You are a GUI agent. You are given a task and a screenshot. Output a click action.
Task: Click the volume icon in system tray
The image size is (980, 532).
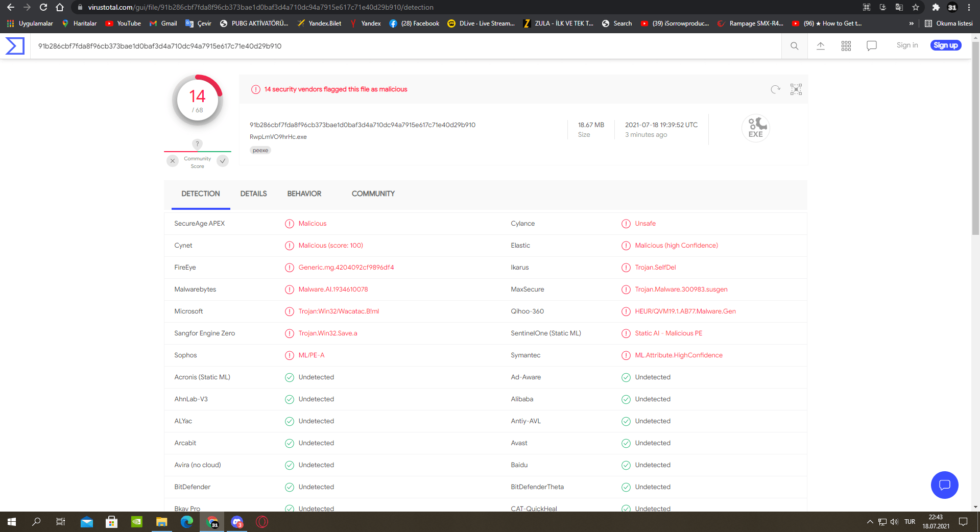[894, 522]
